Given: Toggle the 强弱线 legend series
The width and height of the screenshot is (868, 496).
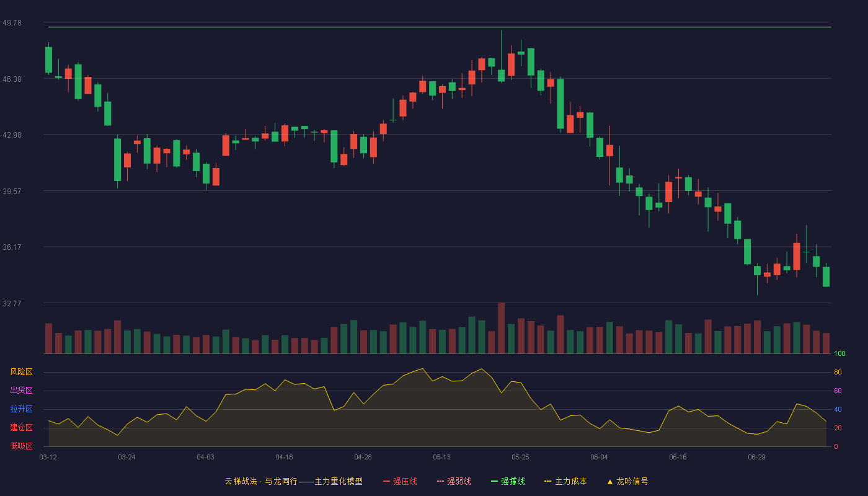Looking at the screenshot, I should pos(454,481).
